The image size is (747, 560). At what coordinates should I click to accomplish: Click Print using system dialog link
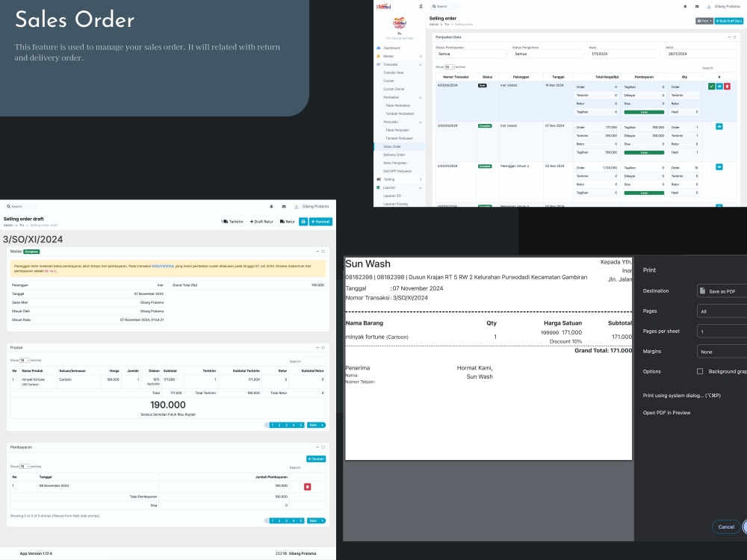click(682, 396)
